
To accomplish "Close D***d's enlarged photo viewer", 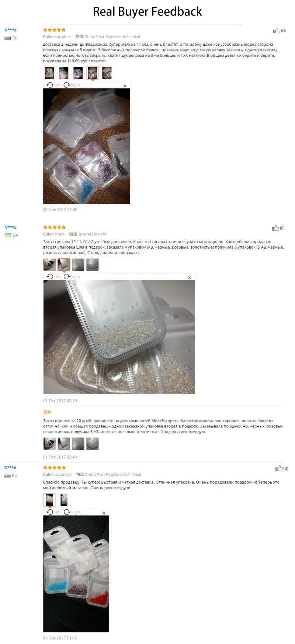I will pyautogui.click(x=104, y=513).
